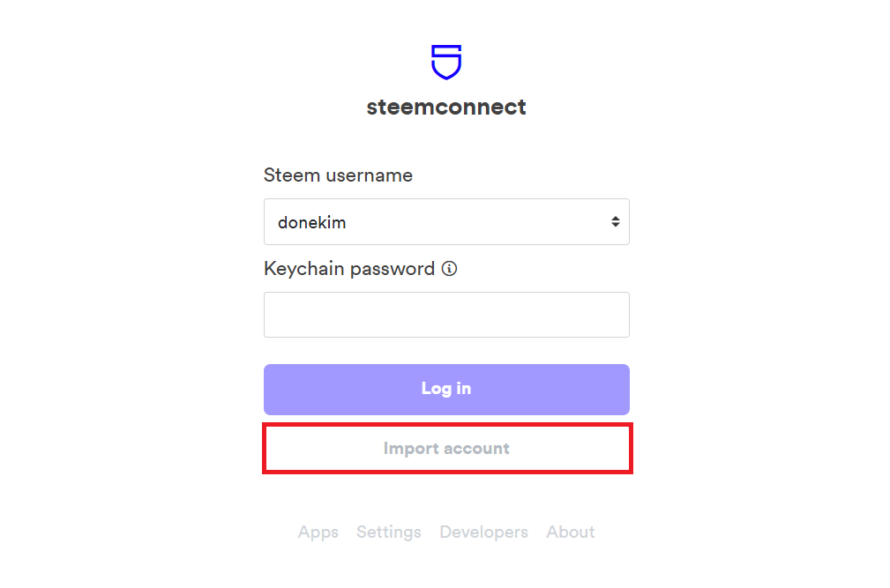Click the info icon beside Keychain password

click(x=449, y=269)
